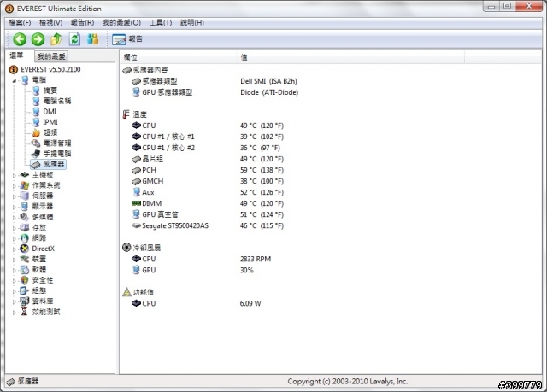Switch to the 我的最愛 favorites tab
This screenshot has width=547, height=392.
pos(51,56)
